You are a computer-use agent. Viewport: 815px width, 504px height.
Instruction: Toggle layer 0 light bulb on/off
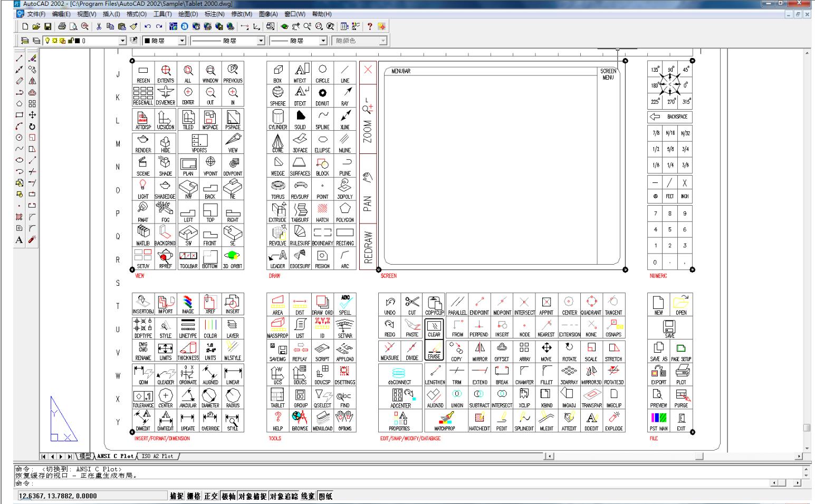tap(47, 41)
